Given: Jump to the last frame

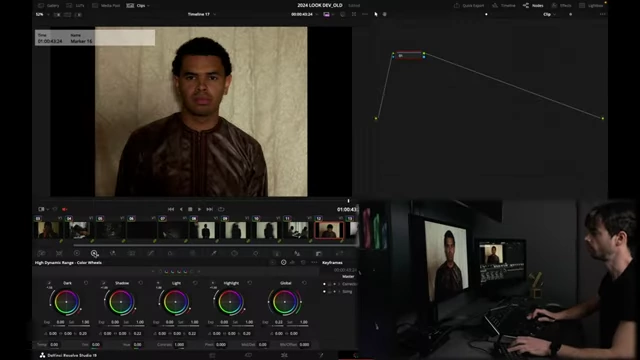Looking at the screenshot, I should coord(209,209).
